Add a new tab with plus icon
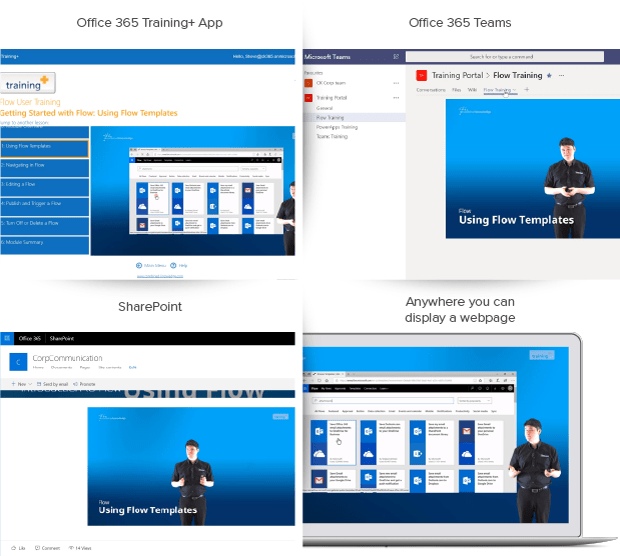620x556 pixels. pos(526,90)
